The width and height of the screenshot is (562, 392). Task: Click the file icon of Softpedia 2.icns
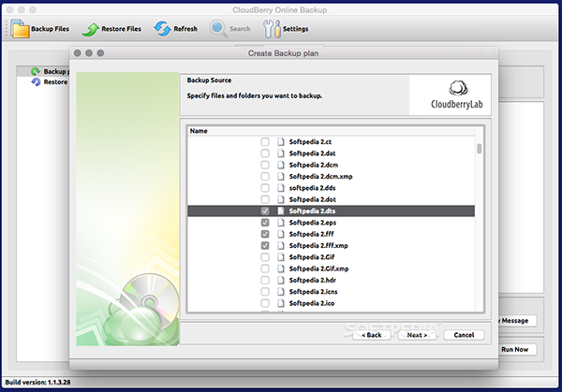(x=281, y=291)
